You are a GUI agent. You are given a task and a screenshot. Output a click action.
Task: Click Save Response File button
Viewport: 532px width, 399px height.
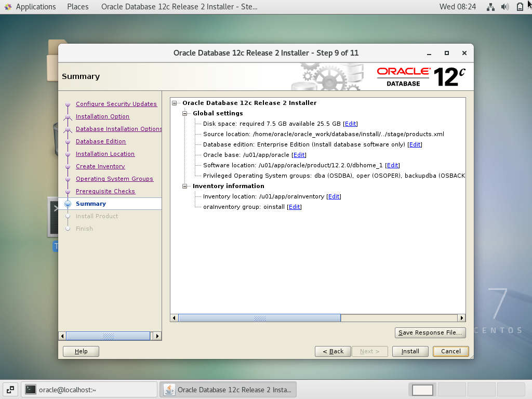[x=430, y=333]
